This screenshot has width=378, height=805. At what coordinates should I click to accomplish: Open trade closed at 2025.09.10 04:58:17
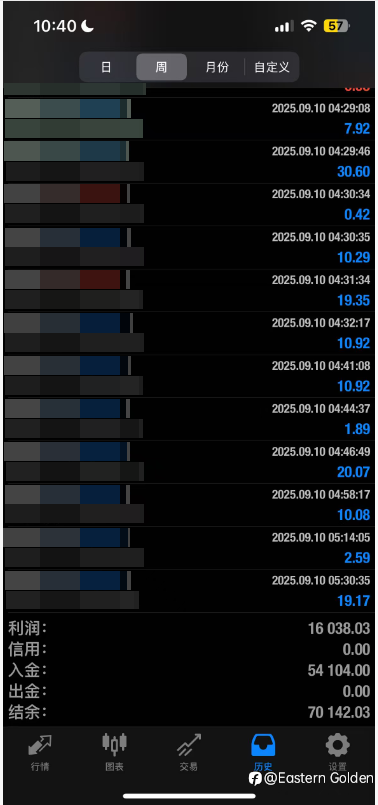coord(189,506)
